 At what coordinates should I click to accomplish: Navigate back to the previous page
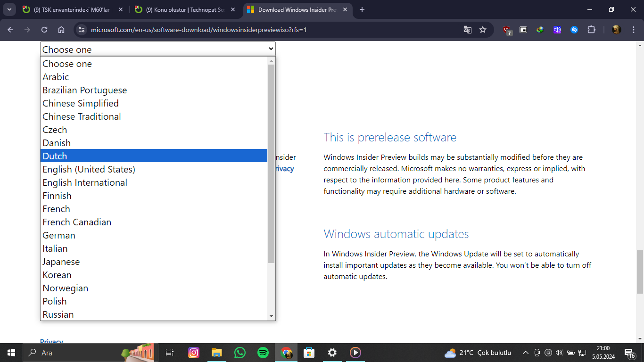click(x=10, y=30)
